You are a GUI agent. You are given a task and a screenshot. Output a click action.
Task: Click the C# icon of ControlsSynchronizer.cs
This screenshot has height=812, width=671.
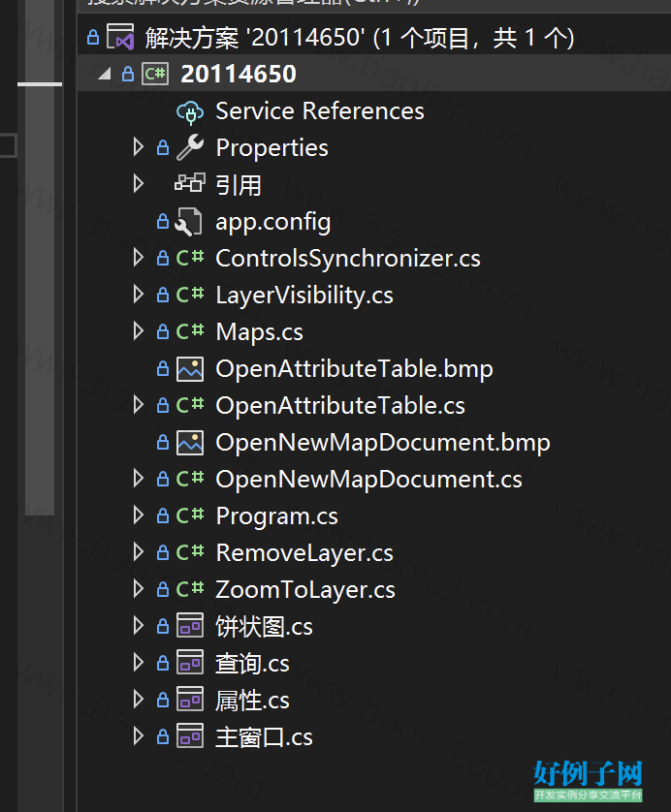pos(190,258)
